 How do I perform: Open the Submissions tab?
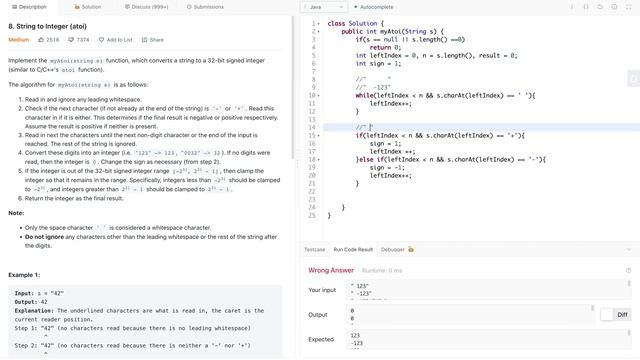205,7
